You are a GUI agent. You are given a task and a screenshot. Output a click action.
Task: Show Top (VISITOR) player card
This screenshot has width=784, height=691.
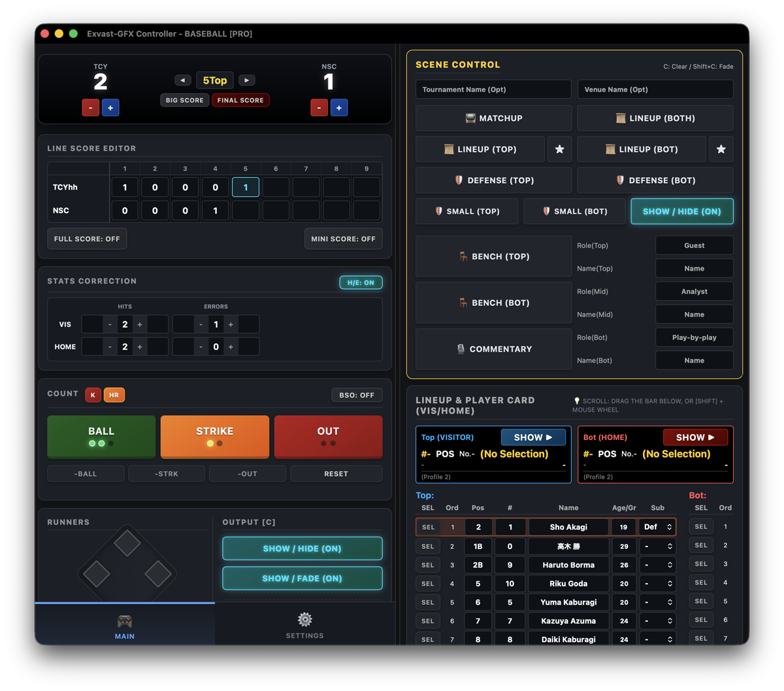[x=533, y=437]
